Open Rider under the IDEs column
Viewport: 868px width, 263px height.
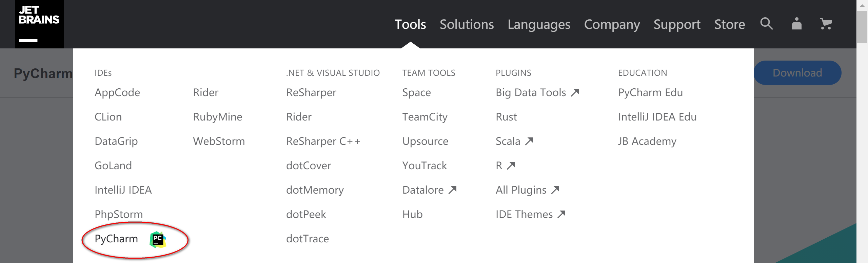(x=206, y=92)
